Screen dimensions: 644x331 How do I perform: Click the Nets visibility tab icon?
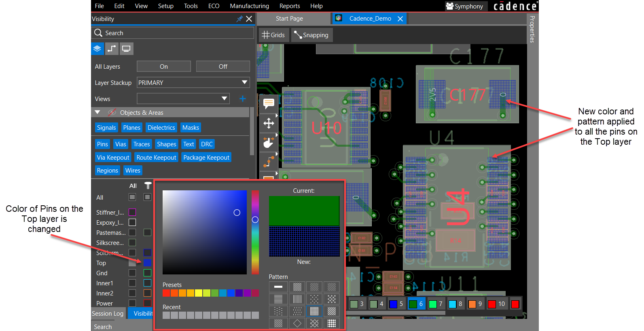[112, 49]
